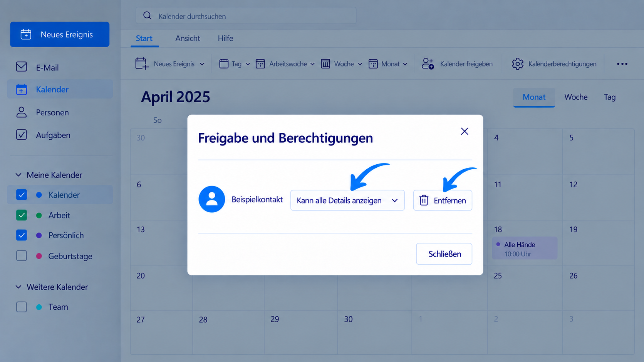
Task: Open the Hilfe ribbon tab
Action: pos(225,38)
